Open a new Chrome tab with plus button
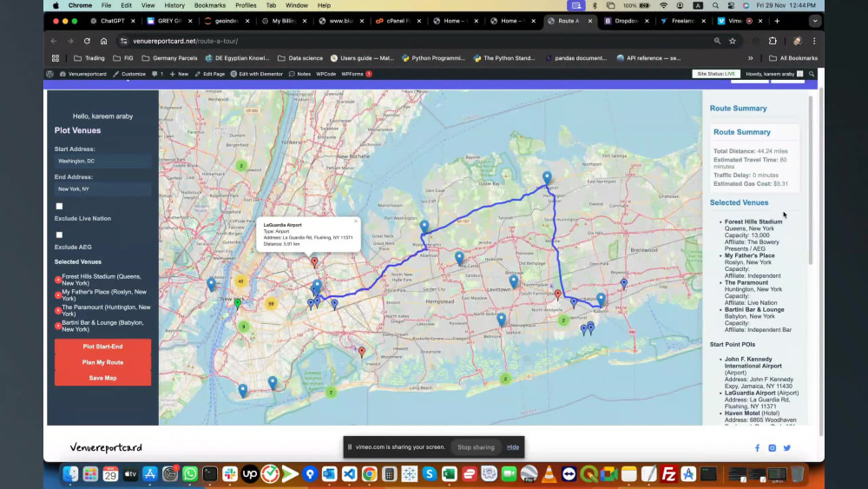This screenshot has width=868, height=489. 777,21
